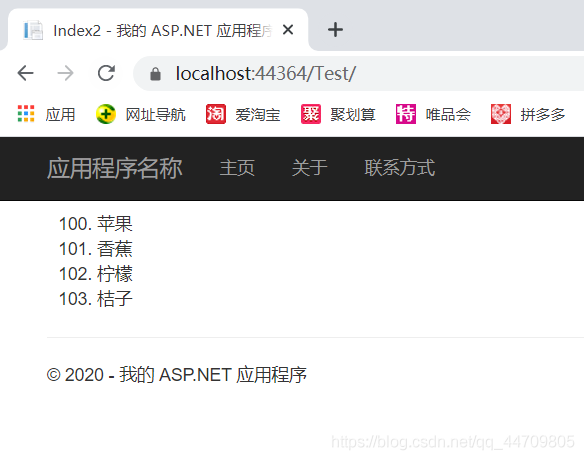This screenshot has width=584, height=460.
Task: Select list item 101. 香蕉
Action: 96,249
